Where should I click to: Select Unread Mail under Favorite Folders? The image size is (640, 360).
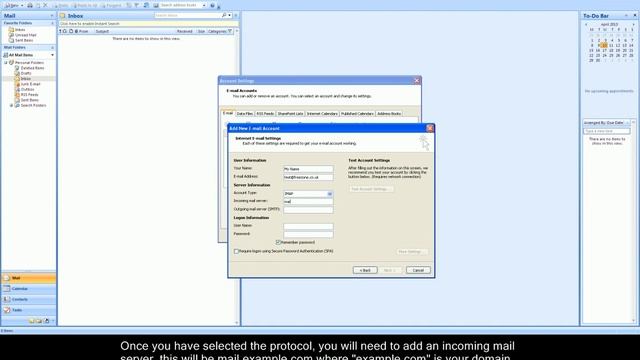click(25, 35)
